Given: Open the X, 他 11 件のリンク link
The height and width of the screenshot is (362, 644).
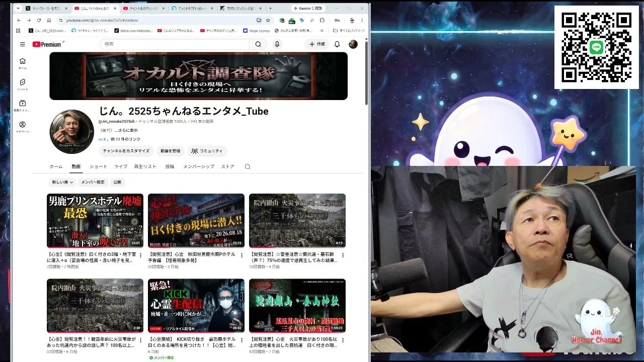Looking at the screenshot, I should 119,139.
